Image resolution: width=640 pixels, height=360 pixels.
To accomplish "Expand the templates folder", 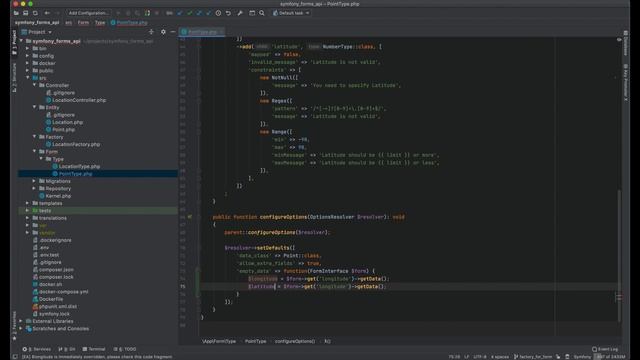I will [28, 203].
